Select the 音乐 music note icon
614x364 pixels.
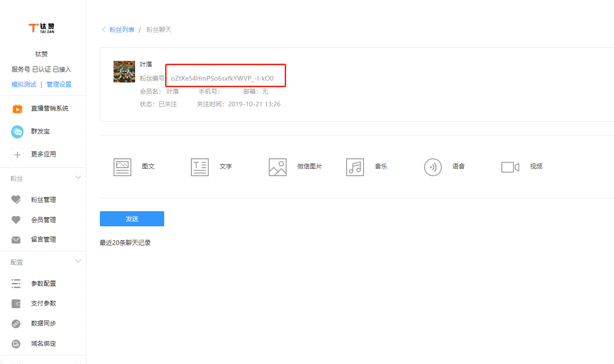coord(355,167)
